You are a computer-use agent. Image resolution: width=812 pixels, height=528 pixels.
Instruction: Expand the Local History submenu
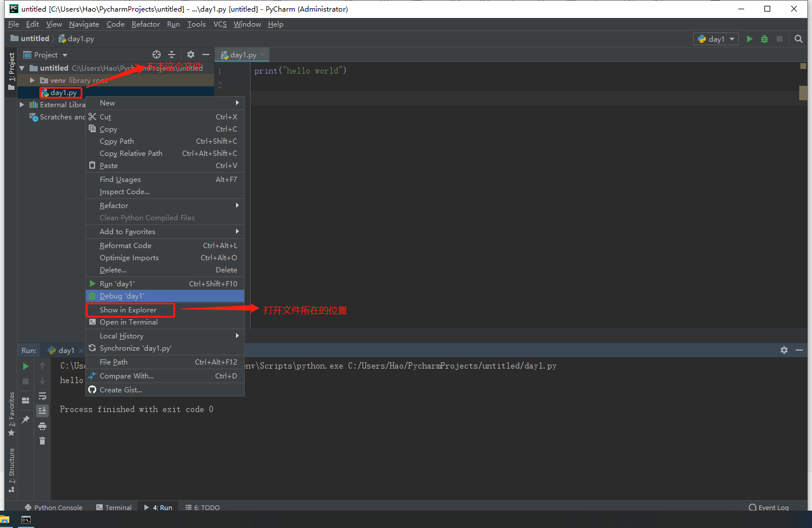pyautogui.click(x=165, y=336)
